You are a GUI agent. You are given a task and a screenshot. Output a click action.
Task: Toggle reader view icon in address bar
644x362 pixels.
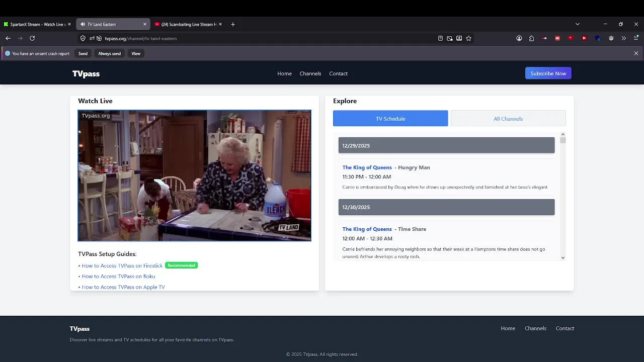(x=440, y=38)
